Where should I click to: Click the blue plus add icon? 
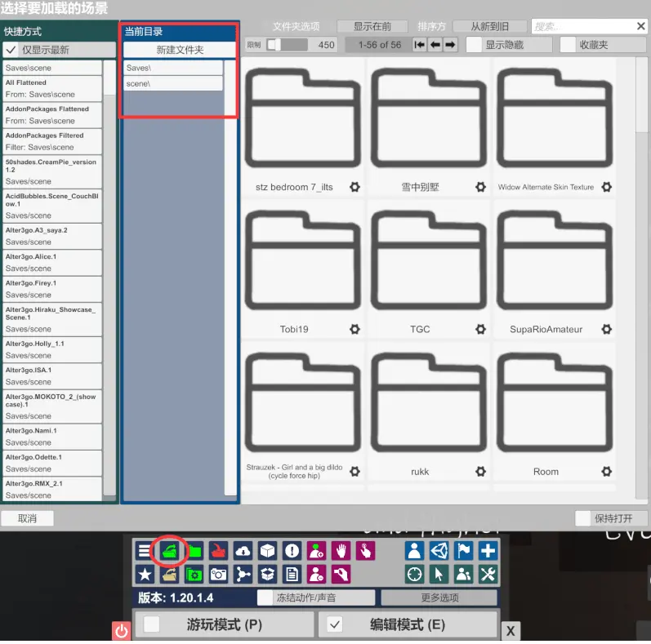tap(488, 551)
